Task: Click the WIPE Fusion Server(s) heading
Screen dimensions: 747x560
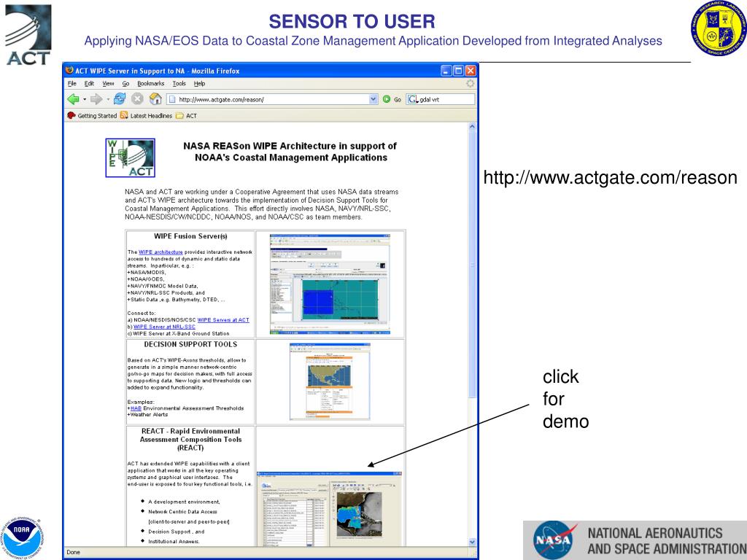Action: pos(190,236)
